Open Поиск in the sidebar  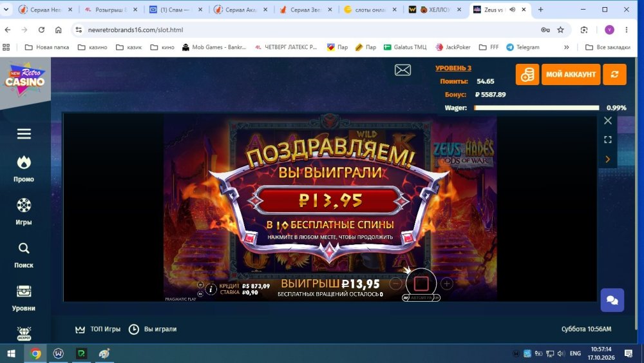[x=24, y=255]
